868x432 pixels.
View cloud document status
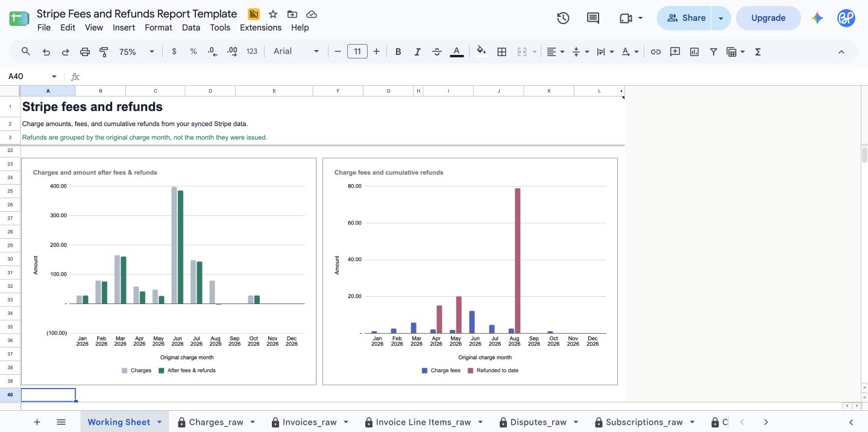(312, 14)
